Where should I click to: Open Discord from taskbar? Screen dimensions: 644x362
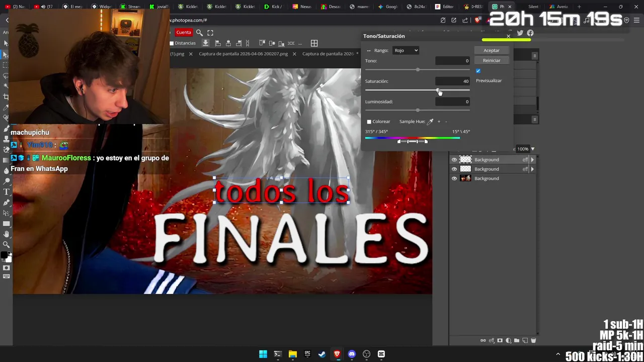pos(352,354)
